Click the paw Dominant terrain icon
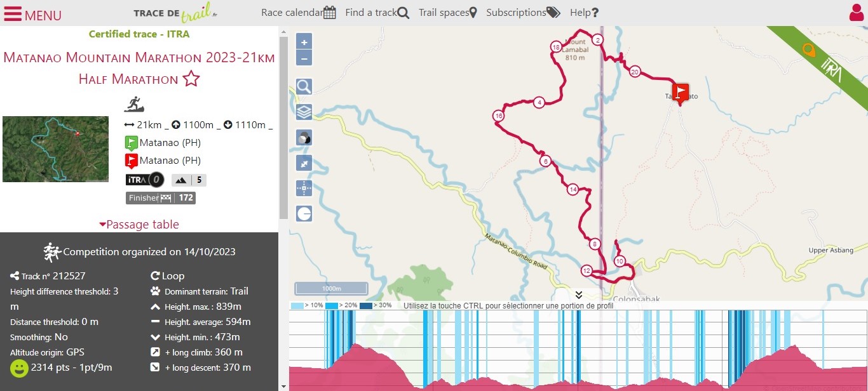The image size is (868, 391). tap(154, 291)
